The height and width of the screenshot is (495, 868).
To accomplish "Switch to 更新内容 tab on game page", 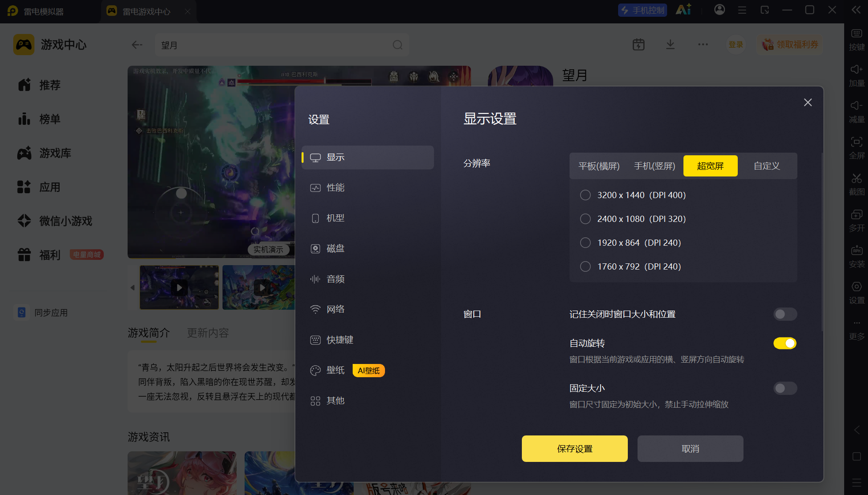I will 208,333.
